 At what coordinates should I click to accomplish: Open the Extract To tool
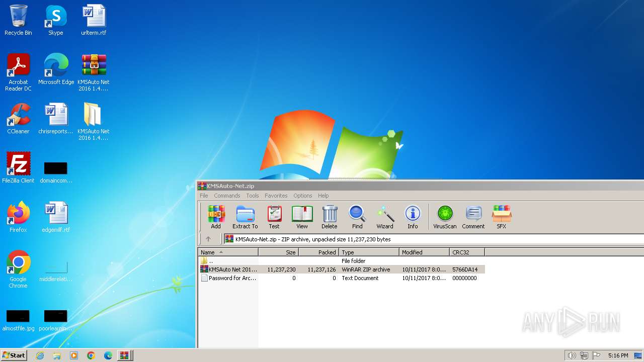(x=245, y=217)
